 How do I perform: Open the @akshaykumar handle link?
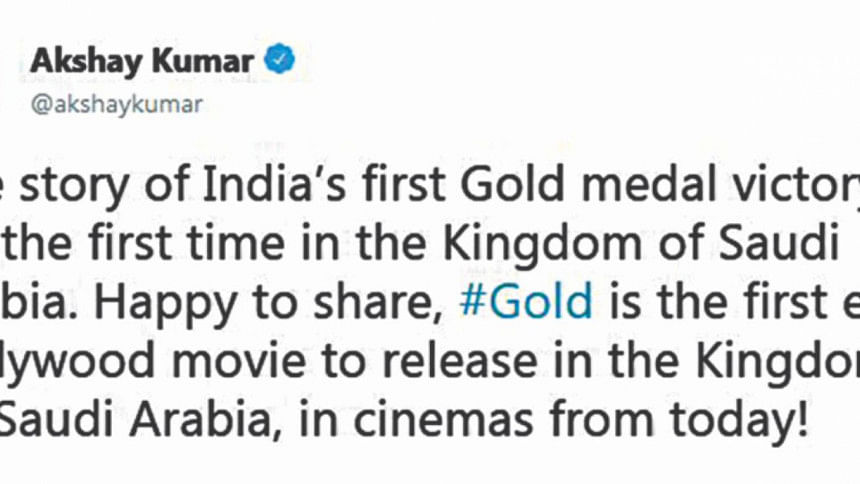(x=117, y=104)
